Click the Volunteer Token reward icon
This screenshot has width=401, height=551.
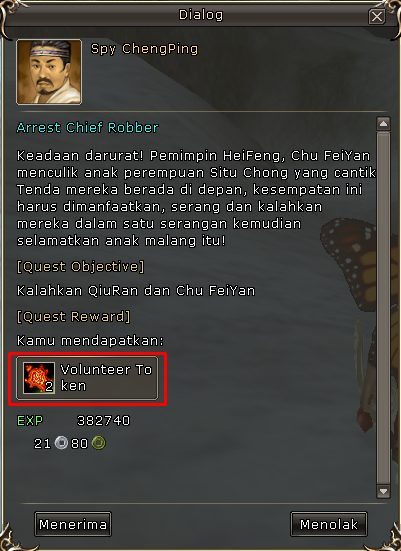pyautogui.click(x=39, y=378)
